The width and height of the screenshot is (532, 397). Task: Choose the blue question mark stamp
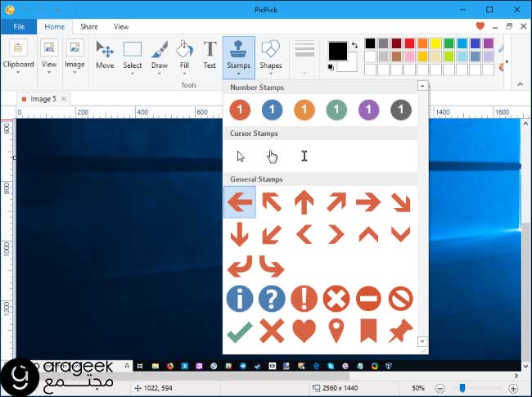(x=272, y=299)
